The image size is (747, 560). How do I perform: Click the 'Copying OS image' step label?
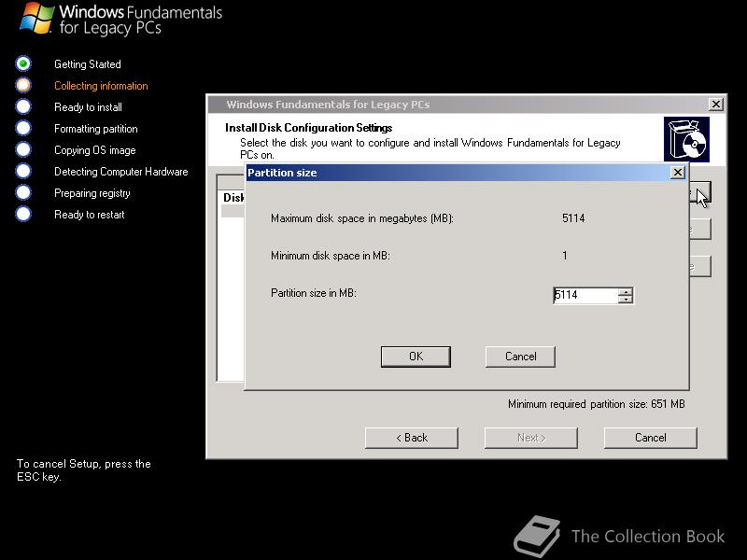tap(95, 150)
